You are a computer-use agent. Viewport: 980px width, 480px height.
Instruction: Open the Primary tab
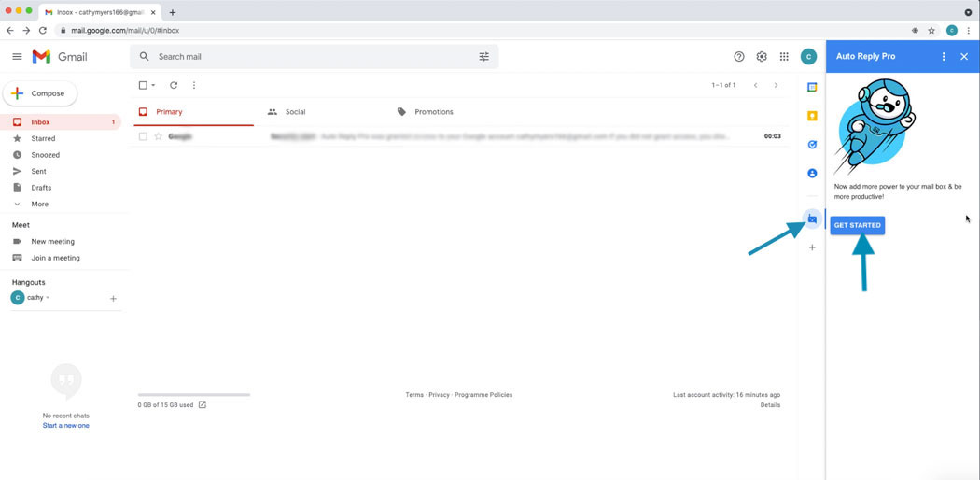[x=194, y=112]
